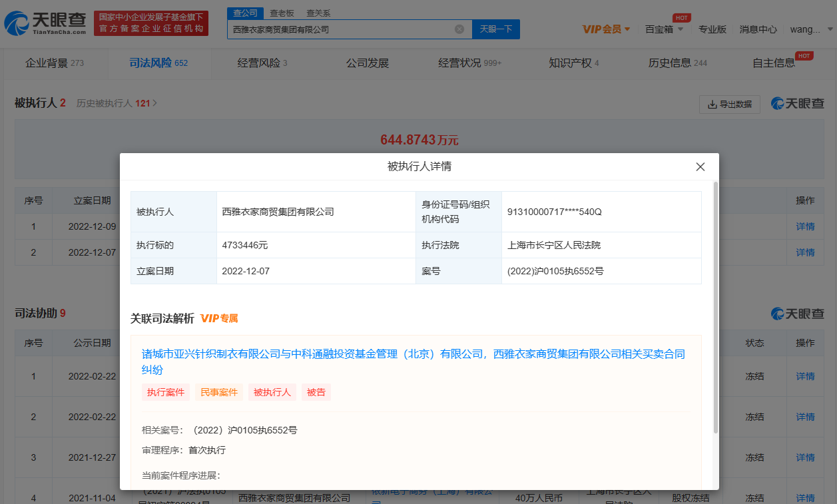Image resolution: width=837 pixels, height=504 pixels.
Task: Click the 公示日期 column header
Action: [93, 343]
